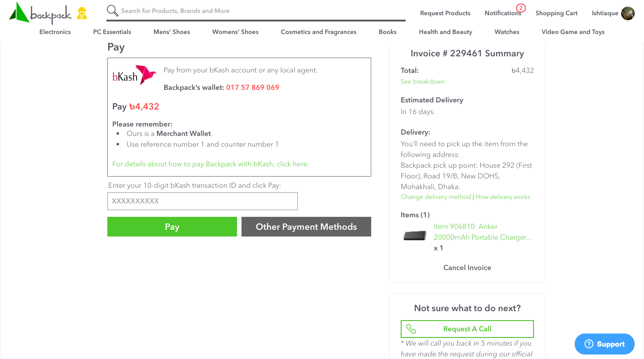Click the bKash logo

click(x=134, y=75)
